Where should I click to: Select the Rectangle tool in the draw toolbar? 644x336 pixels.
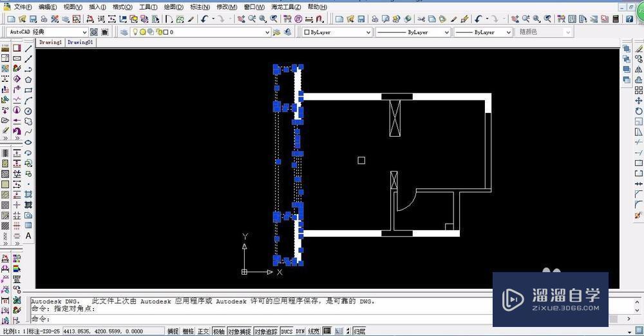point(28,90)
